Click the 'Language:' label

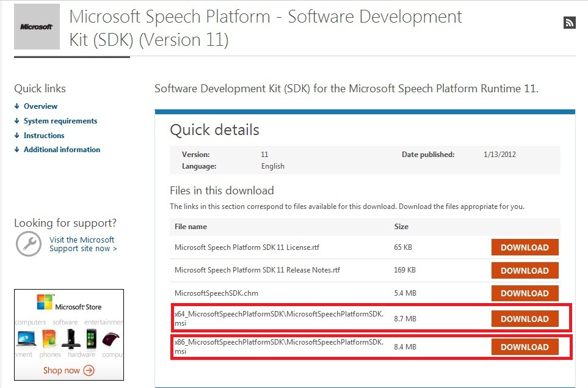(199, 166)
